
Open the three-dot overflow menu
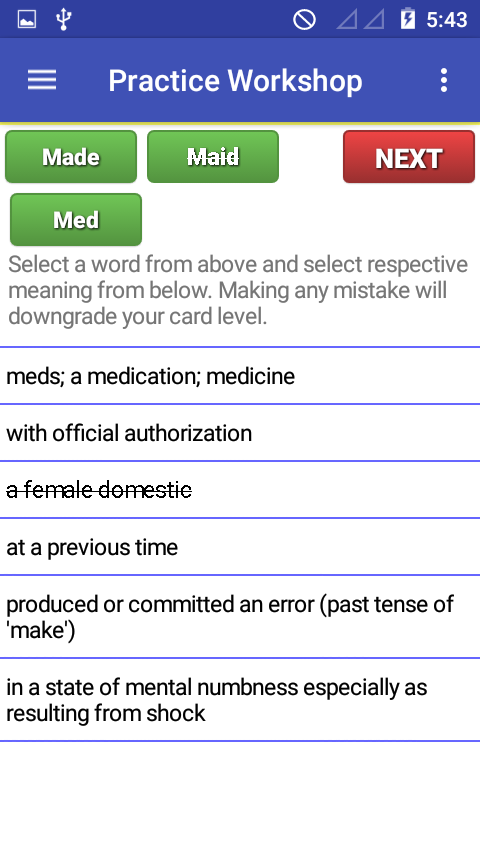click(x=444, y=80)
